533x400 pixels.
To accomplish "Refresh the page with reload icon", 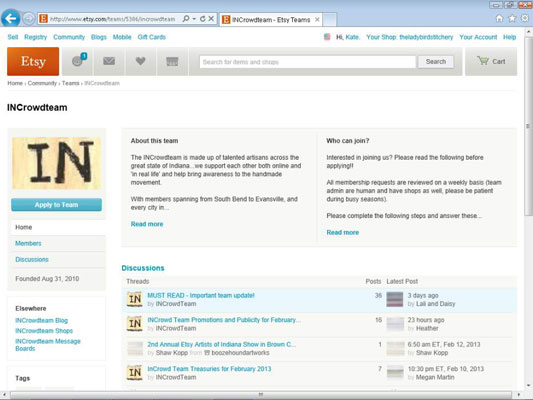I will point(203,19).
